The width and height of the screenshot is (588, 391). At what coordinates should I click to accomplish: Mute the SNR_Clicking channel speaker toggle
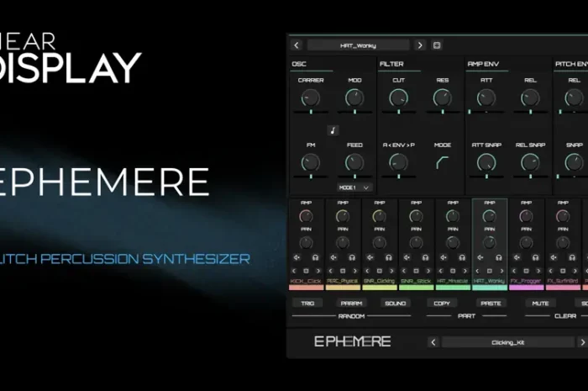(x=370, y=257)
